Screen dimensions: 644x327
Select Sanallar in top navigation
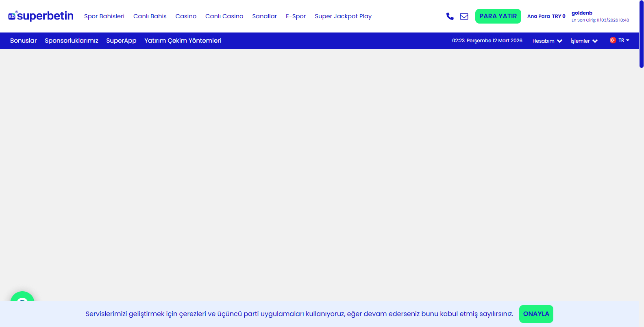pos(264,16)
